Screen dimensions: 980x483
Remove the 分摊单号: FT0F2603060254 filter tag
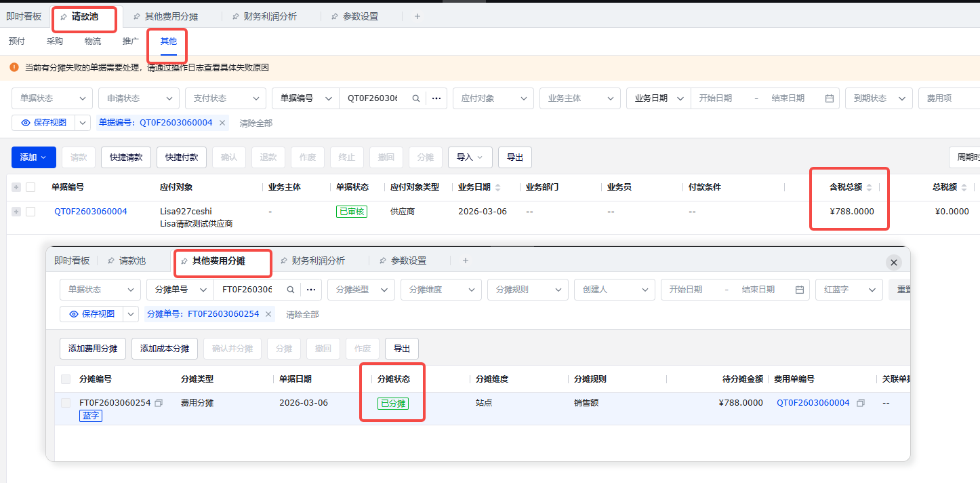tap(268, 314)
